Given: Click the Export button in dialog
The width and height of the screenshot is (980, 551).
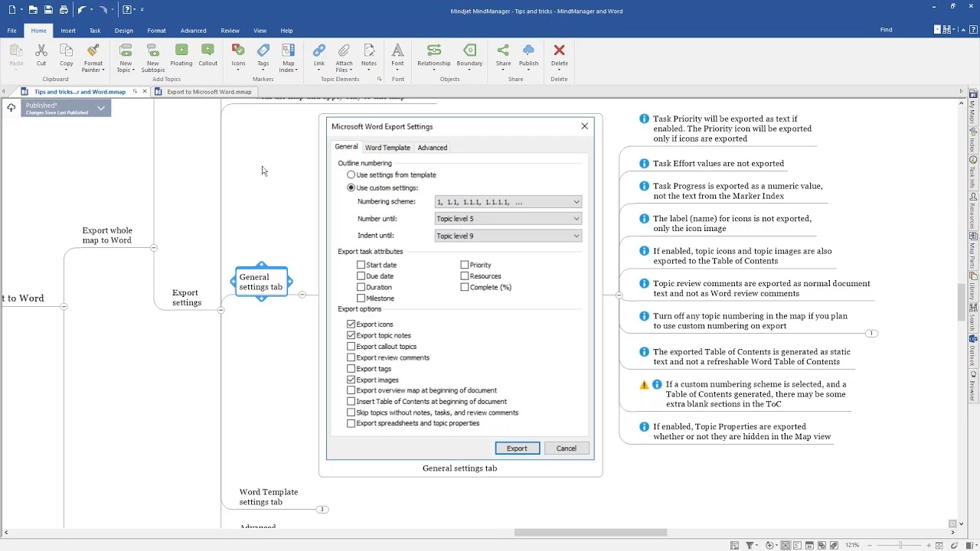Looking at the screenshot, I should (517, 448).
